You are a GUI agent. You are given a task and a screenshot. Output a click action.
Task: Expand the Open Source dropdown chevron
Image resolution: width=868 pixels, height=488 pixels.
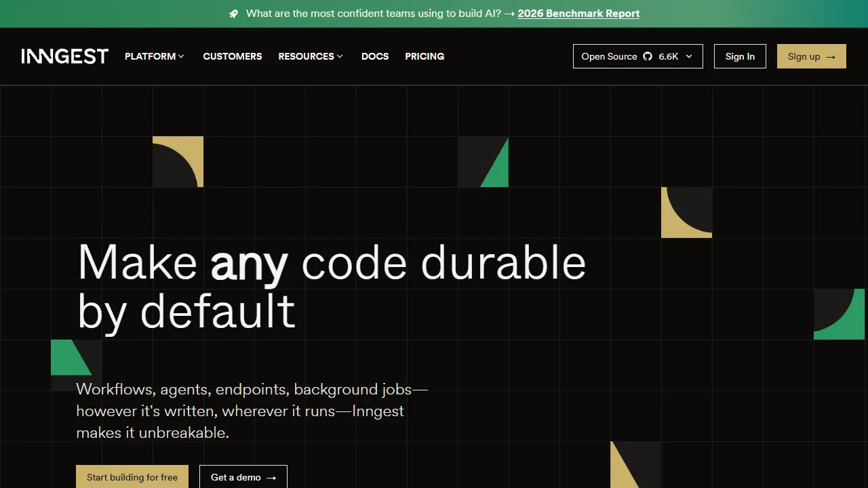point(689,56)
